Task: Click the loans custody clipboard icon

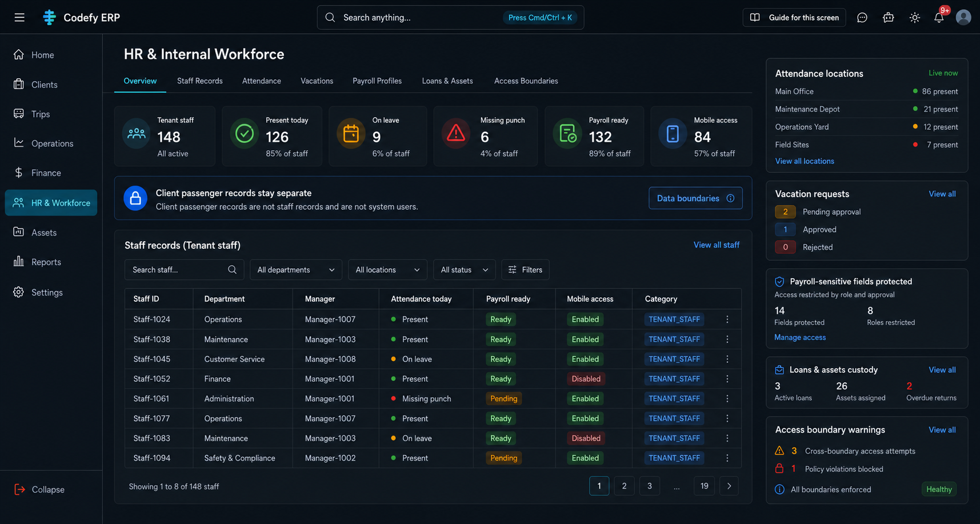Action: pos(779,370)
